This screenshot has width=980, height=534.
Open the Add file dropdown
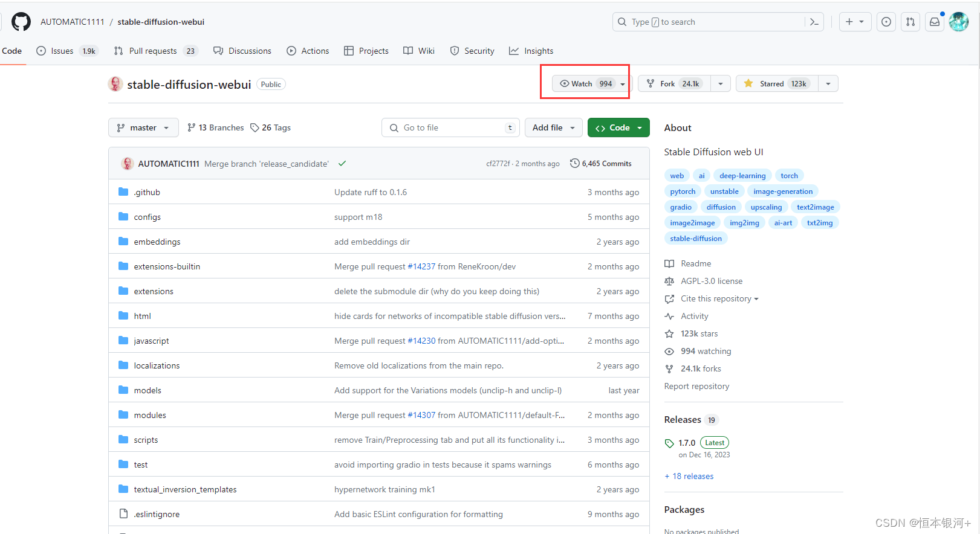(554, 127)
